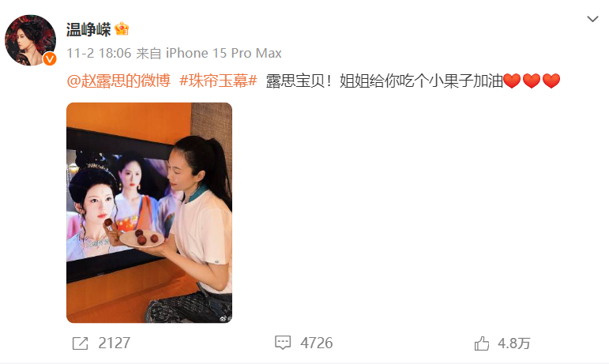Click 来自 iPhone 15 Pro Max source
The image size is (609, 364).
pyautogui.click(x=209, y=53)
